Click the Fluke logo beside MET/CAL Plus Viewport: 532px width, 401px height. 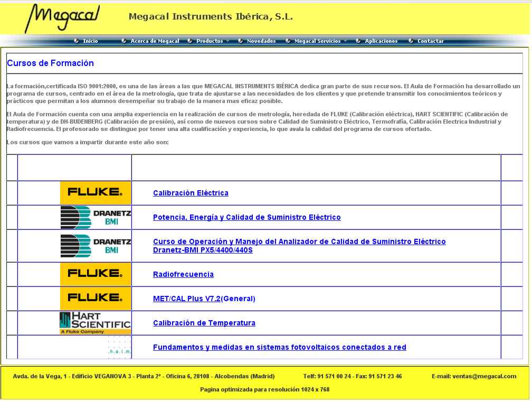pyautogui.click(x=96, y=299)
